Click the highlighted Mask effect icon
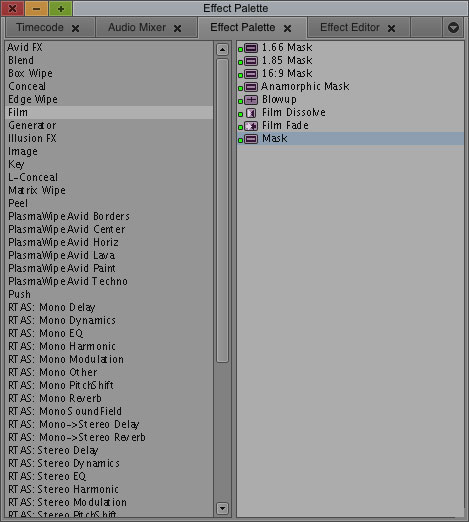 coord(251,139)
